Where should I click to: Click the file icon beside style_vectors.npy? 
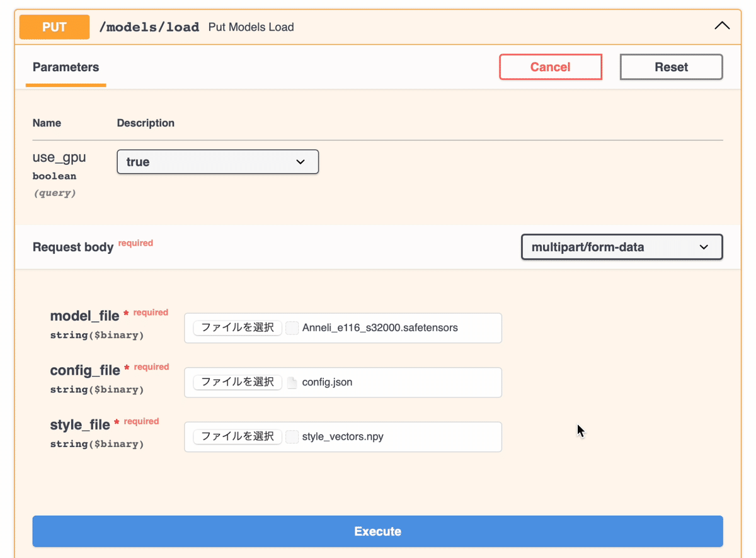click(292, 436)
